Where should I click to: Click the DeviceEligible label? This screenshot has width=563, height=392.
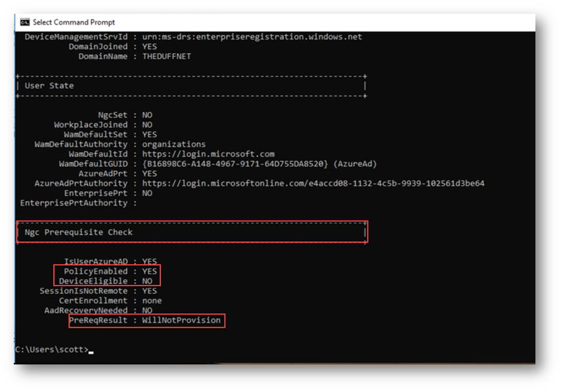93,281
